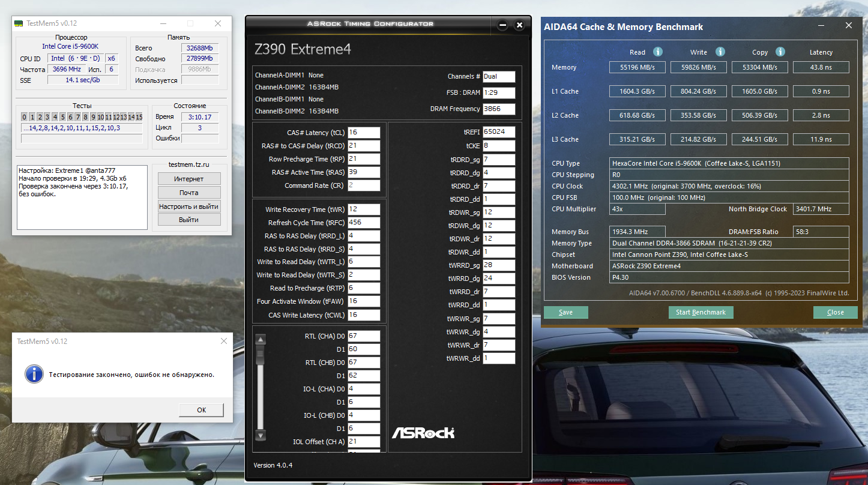Select the CAS Write Latency (tCWL) field
This screenshot has height=485, width=868.
point(364,315)
